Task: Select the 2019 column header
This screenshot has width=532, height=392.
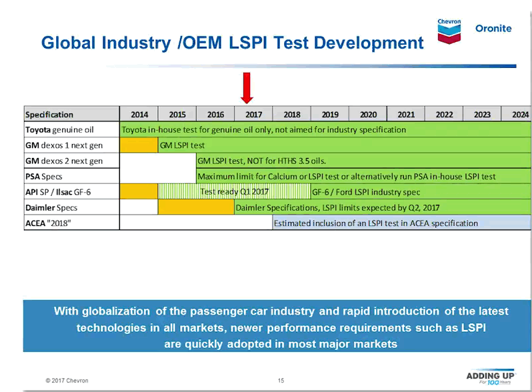Action: coord(330,115)
